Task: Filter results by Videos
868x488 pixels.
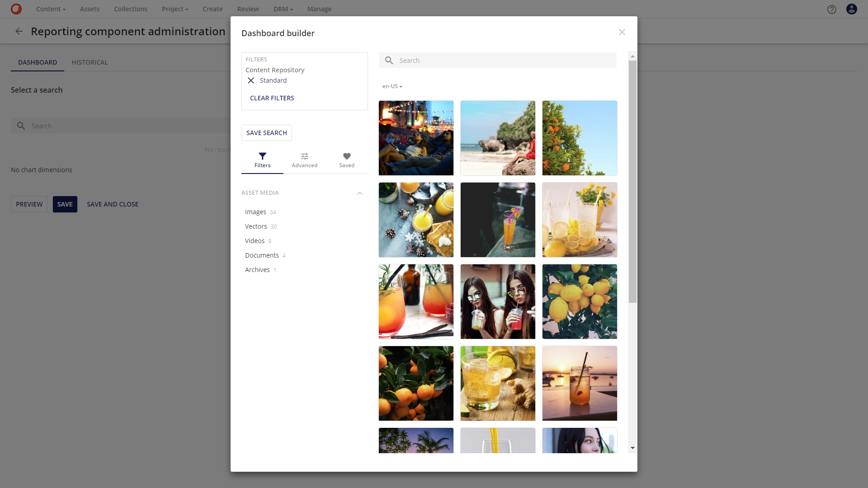Action: [255, 241]
